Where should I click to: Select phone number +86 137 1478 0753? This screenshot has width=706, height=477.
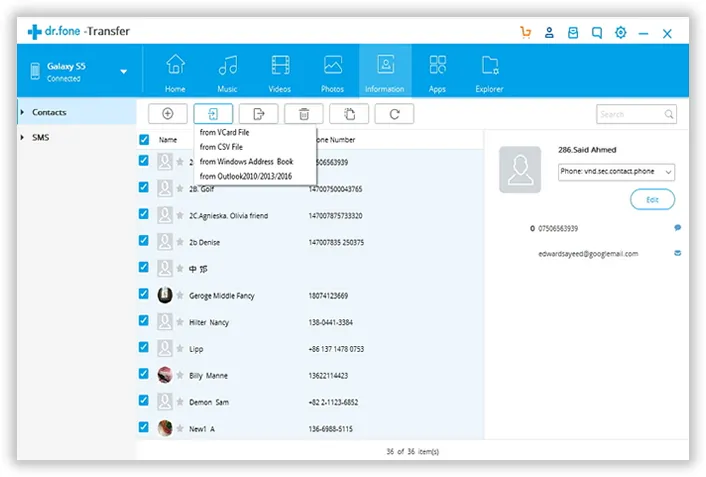[336, 349]
